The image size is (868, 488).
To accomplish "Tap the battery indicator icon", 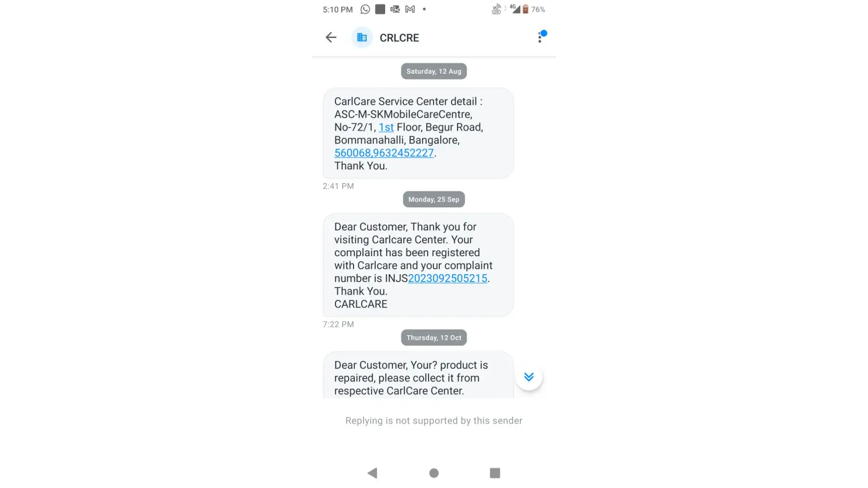I will click(525, 9).
